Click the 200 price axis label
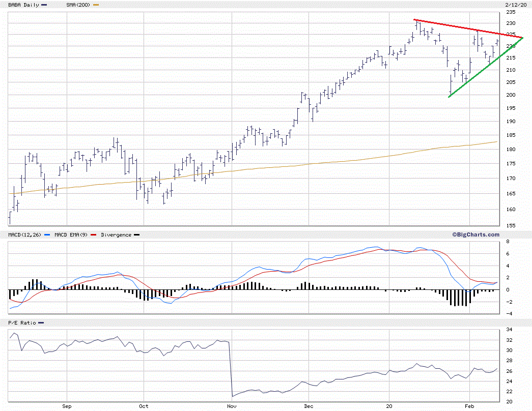This screenshot has width=532, height=411. coord(511,95)
